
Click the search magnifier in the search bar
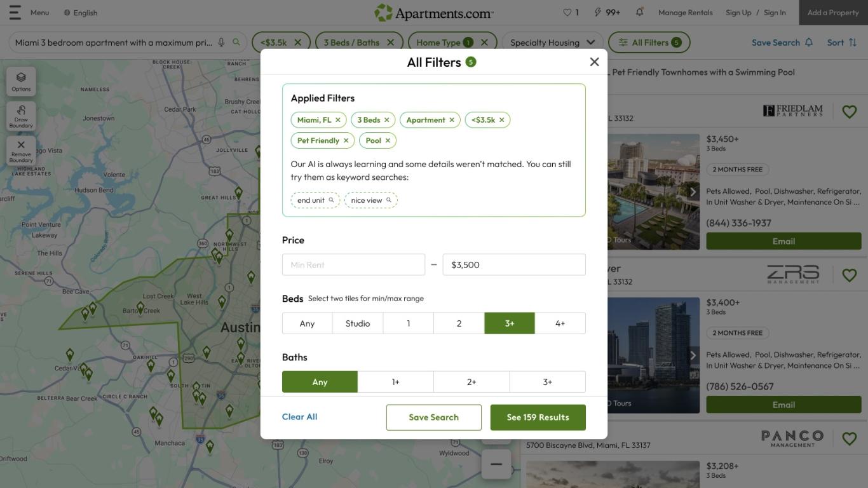coord(236,42)
